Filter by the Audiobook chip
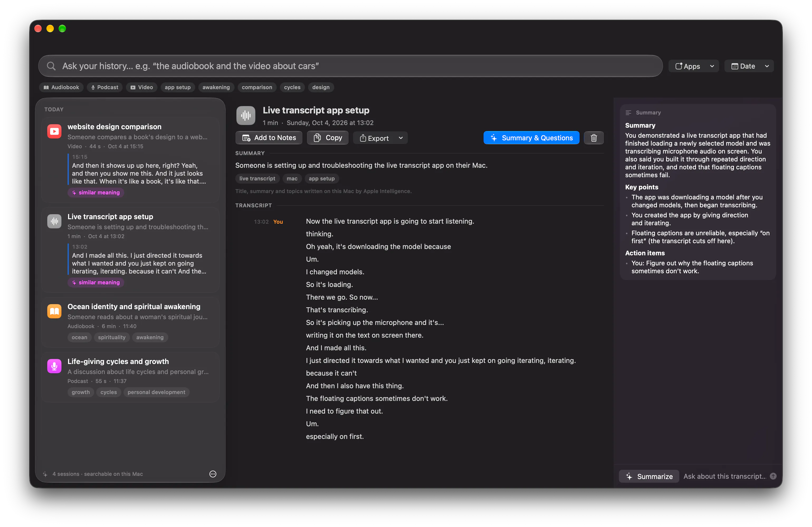Image resolution: width=812 pixels, height=527 pixels. pyautogui.click(x=61, y=87)
